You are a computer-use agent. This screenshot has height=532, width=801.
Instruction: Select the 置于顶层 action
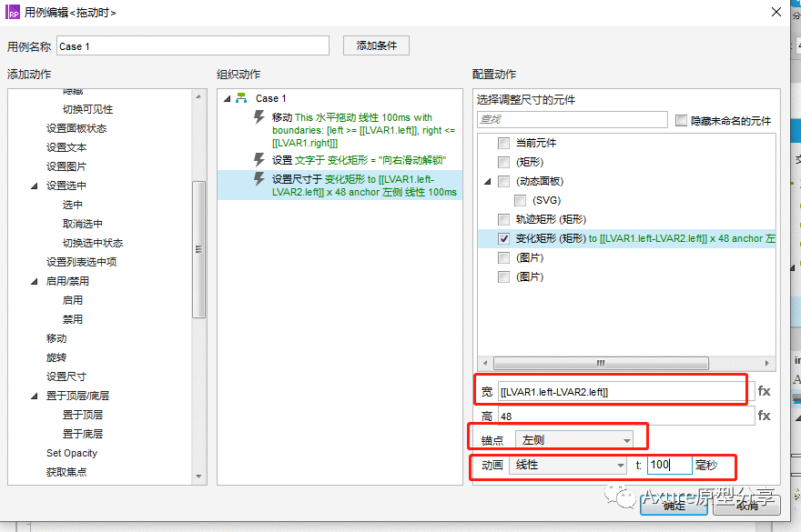[82, 415]
